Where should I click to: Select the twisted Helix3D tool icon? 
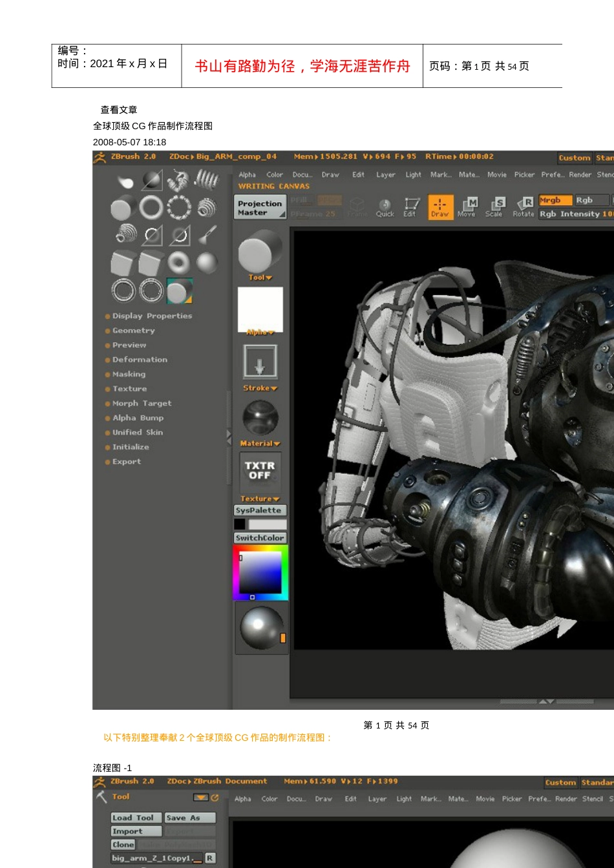tap(179, 180)
